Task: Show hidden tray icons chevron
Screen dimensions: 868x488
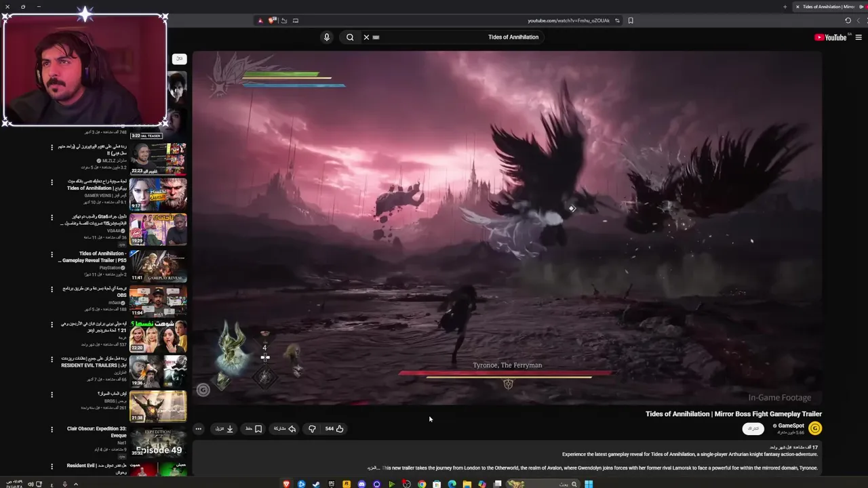Action: click(75, 484)
